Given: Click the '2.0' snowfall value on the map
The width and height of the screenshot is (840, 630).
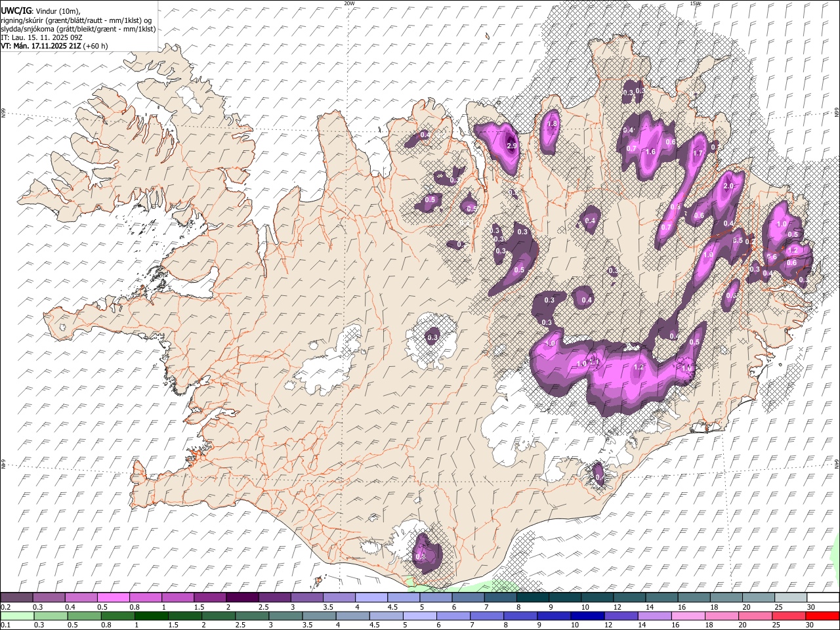Looking at the screenshot, I should coord(728,186).
